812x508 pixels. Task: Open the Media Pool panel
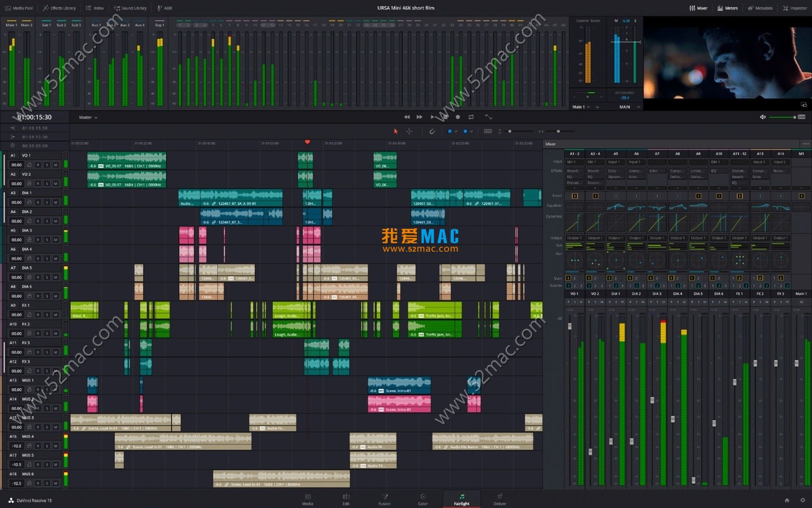pos(19,8)
